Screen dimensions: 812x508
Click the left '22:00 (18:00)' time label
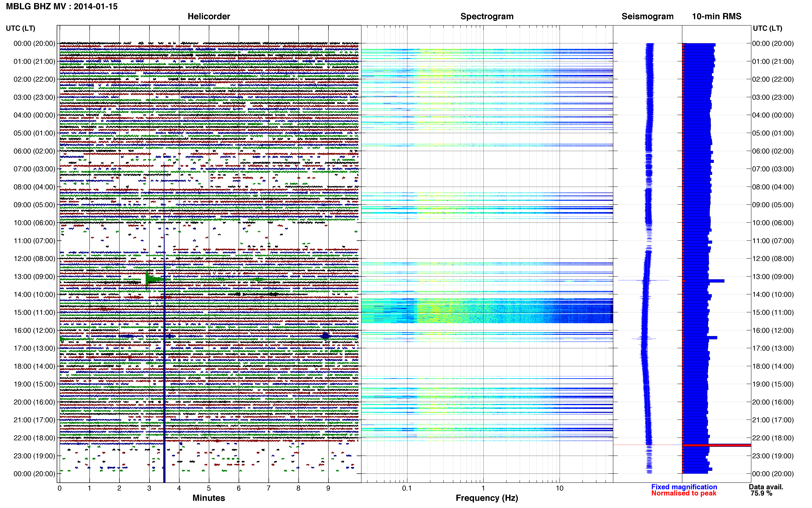click(34, 438)
